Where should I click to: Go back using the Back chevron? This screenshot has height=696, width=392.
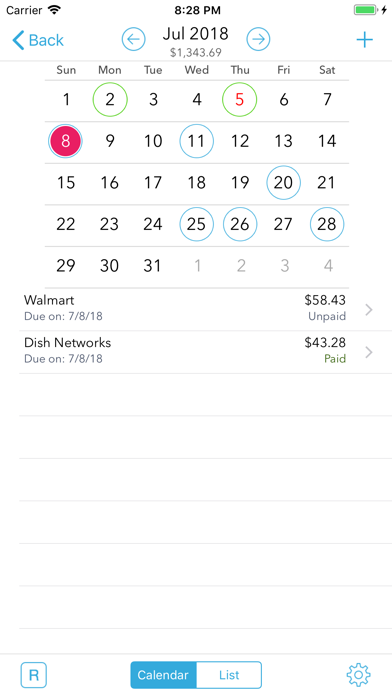[38, 40]
